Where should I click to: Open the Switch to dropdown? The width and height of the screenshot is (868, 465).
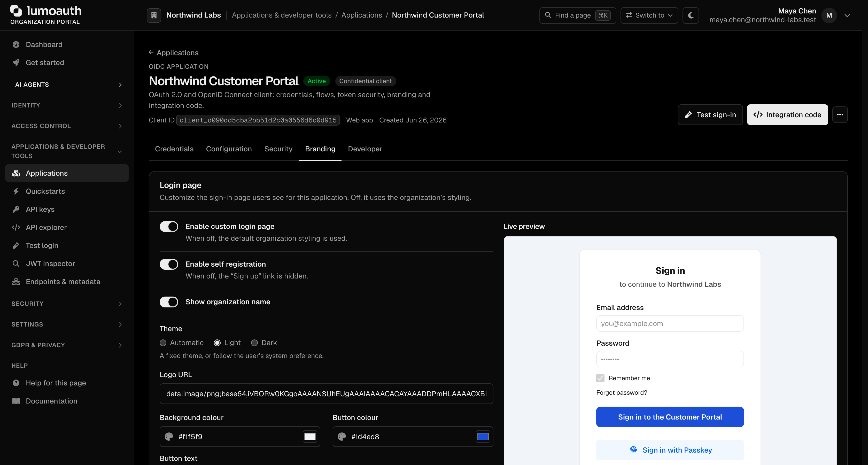click(x=649, y=15)
